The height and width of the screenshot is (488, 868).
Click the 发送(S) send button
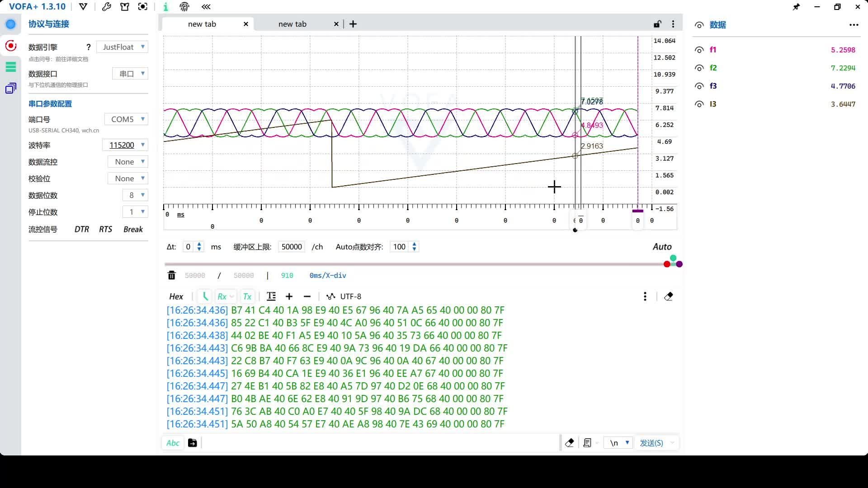pos(652,442)
